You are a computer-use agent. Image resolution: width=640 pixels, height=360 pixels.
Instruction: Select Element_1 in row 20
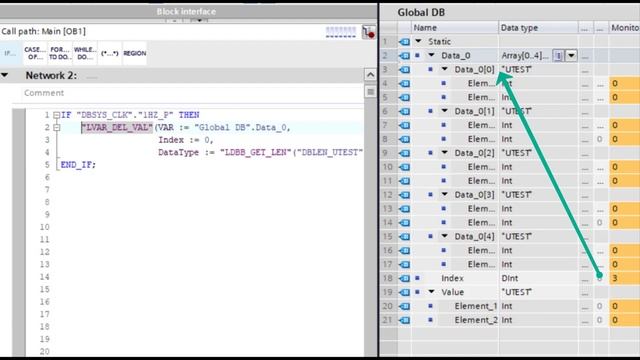[x=476, y=306]
